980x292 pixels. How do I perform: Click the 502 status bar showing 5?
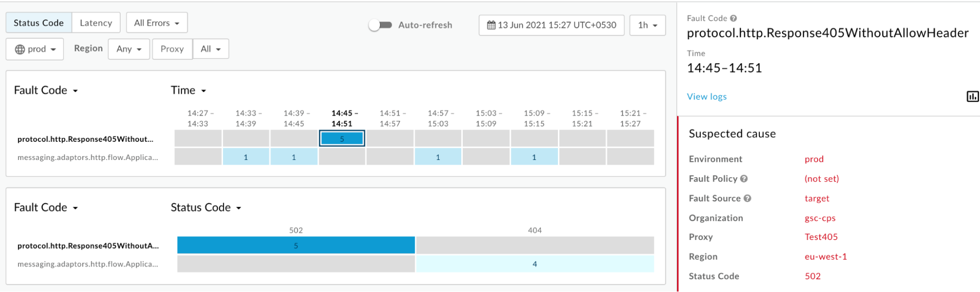click(296, 245)
